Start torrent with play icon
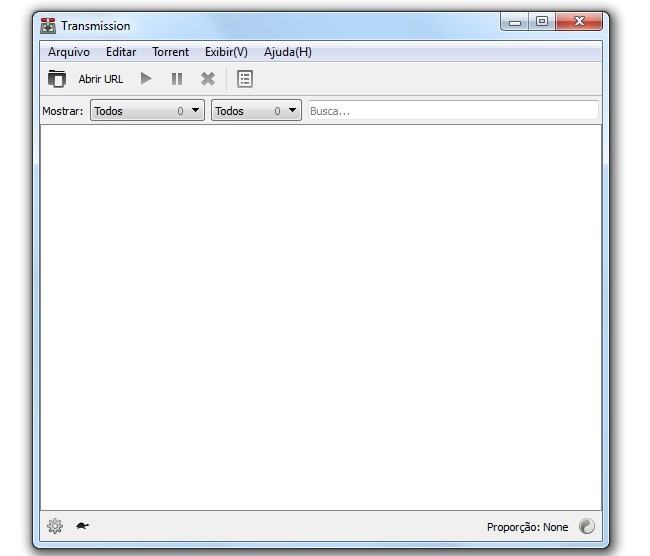Image resolution: width=650 pixels, height=556 pixels. point(146,78)
